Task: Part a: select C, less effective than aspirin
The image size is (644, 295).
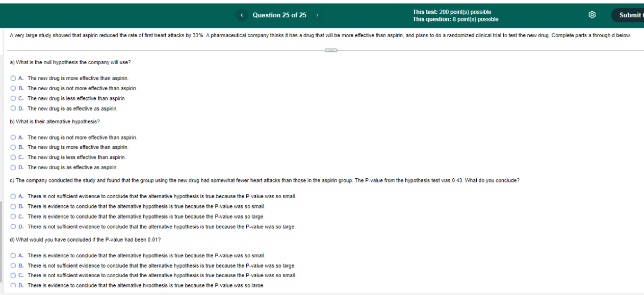Action: (13, 98)
